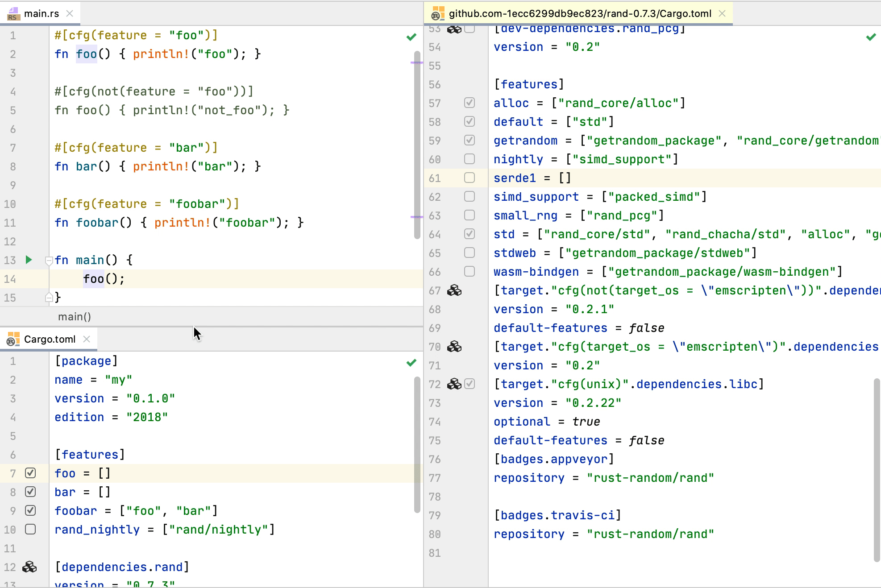Click the [features] header in my Cargo.toml
The height and width of the screenshot is (588, 881).
coord(90,455)
